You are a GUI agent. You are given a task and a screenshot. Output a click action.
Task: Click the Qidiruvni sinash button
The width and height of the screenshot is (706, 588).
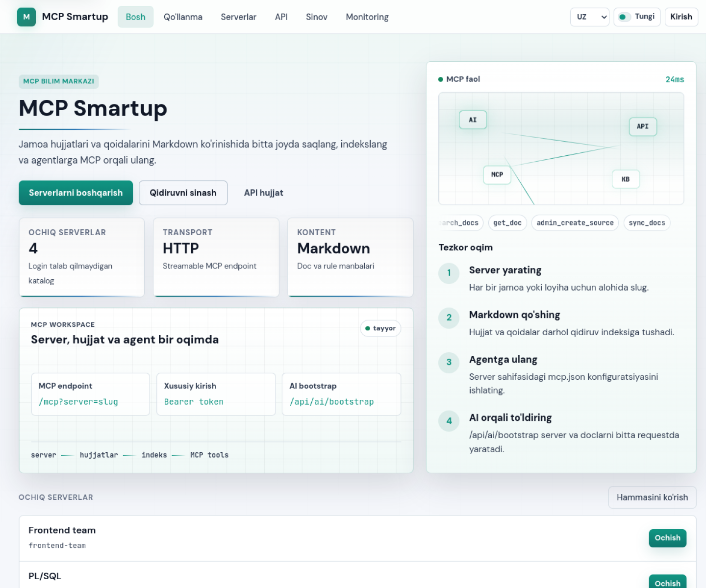click(x=183, y=193)
